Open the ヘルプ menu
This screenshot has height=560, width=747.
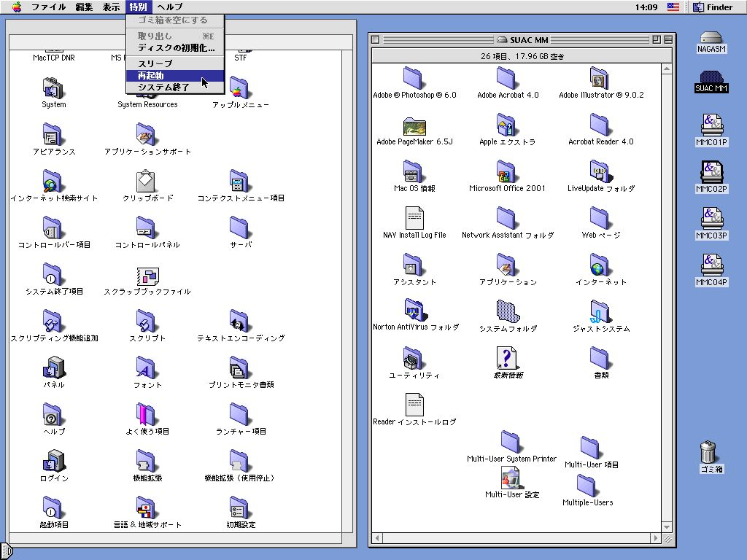tap(169, 7)
